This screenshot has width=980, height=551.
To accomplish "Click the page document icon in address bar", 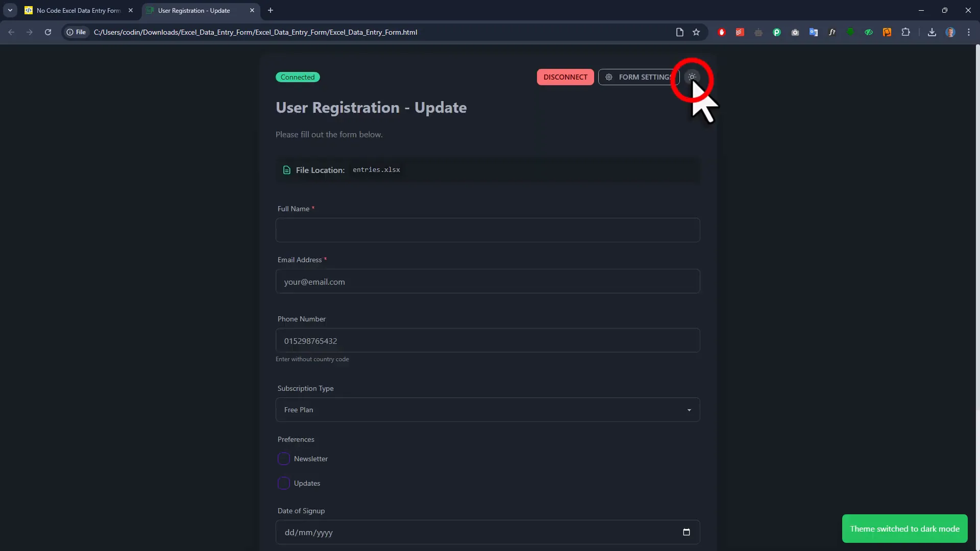I will click(x=680, y=32).
